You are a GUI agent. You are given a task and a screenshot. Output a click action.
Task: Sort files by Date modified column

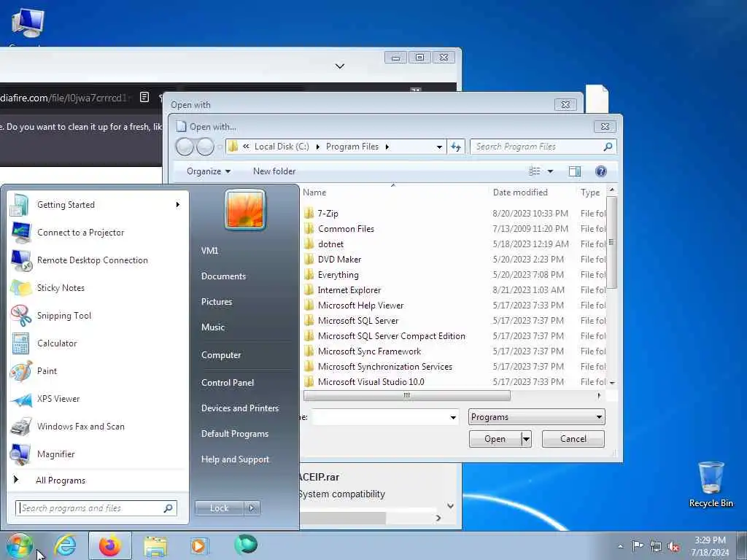pyautogui.click(x=520, y=192)
